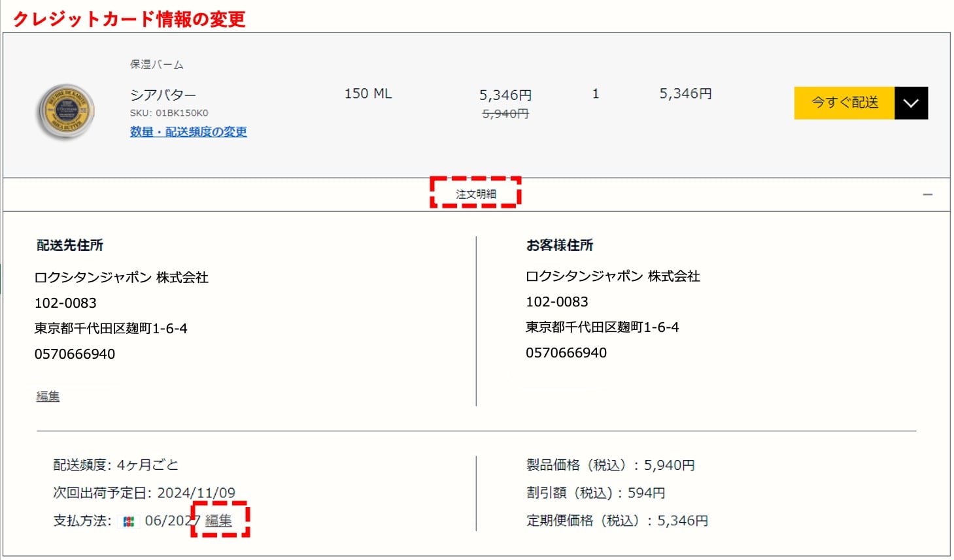
Task: Click the JCB card icon beside 支払方法
Action: (129, 521)
